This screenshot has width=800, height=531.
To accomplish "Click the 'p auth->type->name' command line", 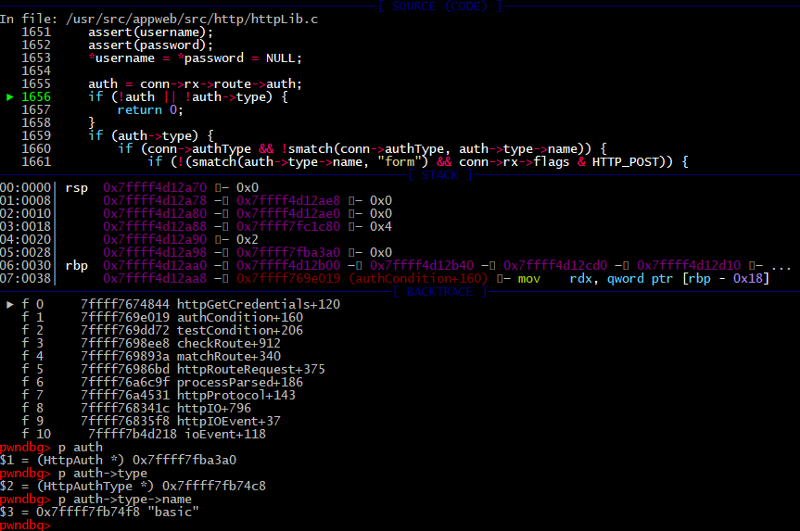I will [96, 499].
